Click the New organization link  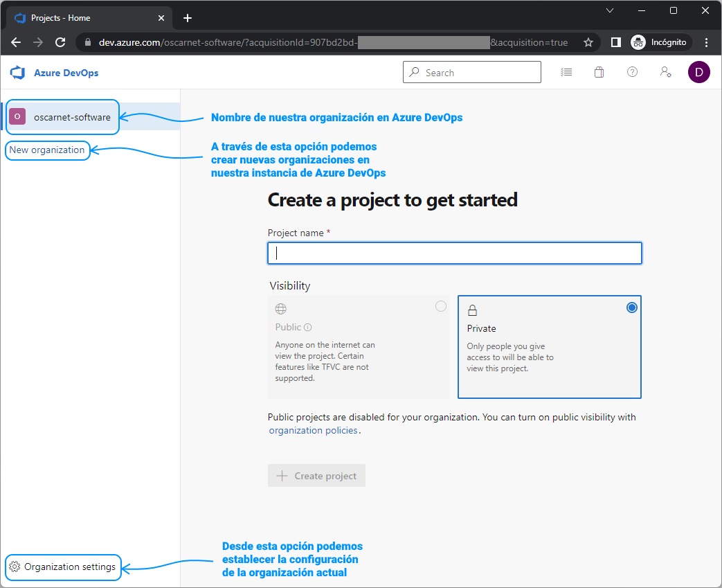click(47, 150)
